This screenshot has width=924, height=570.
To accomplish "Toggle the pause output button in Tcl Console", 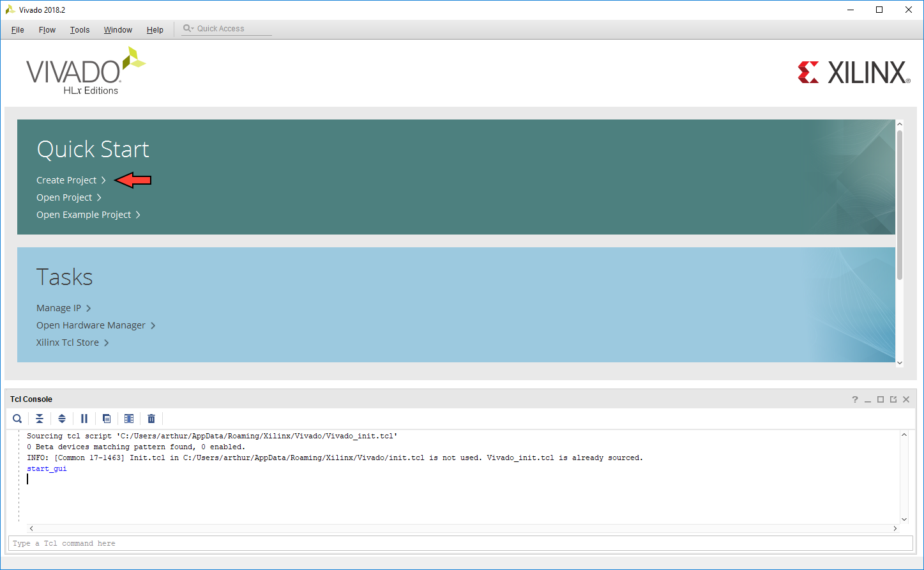I will (x=84, y=419).
